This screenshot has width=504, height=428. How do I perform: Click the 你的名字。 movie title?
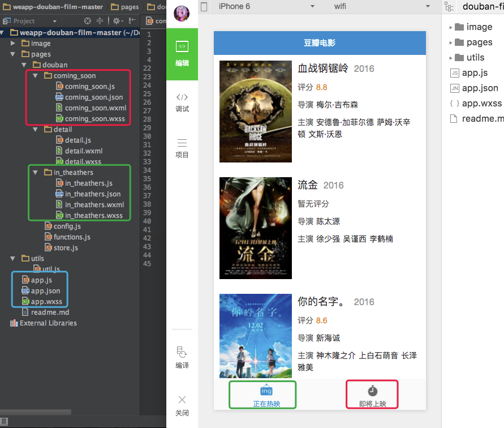(x=321, y=302)
